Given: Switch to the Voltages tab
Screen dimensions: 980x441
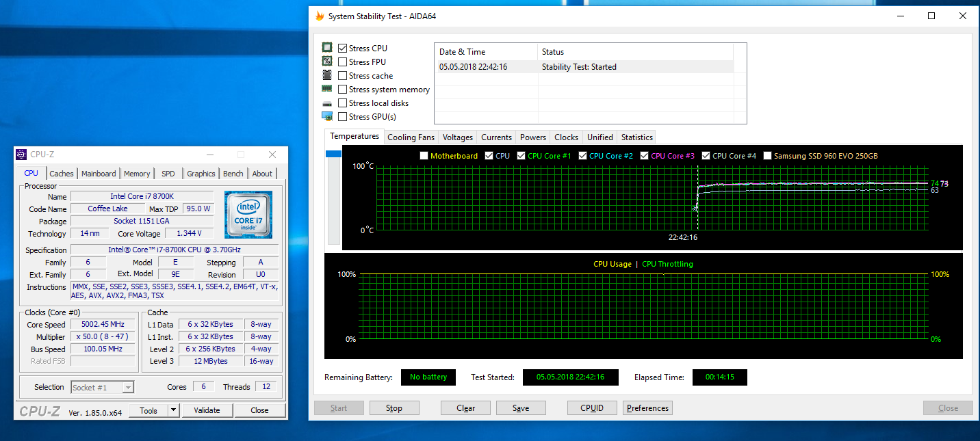Looking at the screenshot, I should (457, 137).
